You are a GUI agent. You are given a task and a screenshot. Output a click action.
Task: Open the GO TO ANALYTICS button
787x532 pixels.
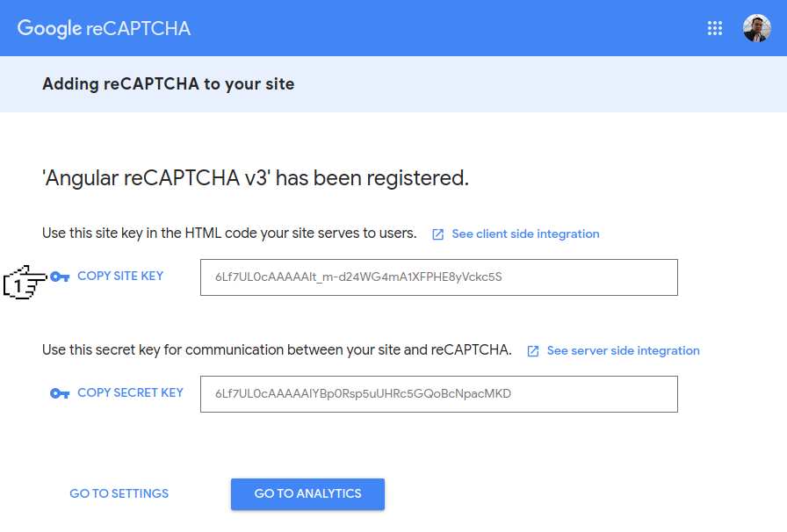pos(307,493)
